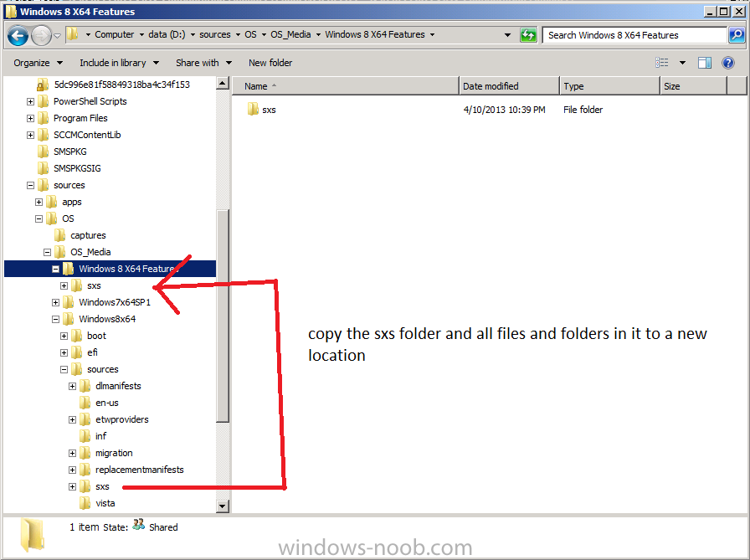Sort by the Type column header
Screen dimensions: 750x560
[x=609, y=86]
